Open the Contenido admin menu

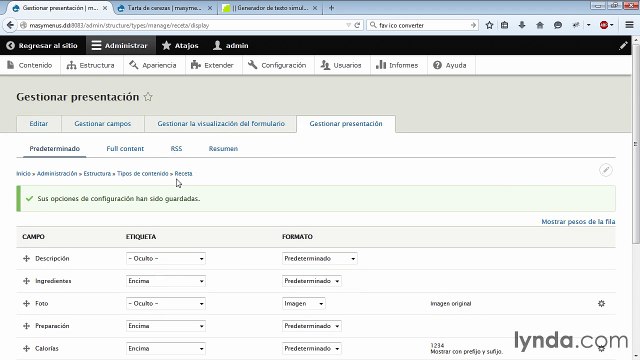[30, 65]
